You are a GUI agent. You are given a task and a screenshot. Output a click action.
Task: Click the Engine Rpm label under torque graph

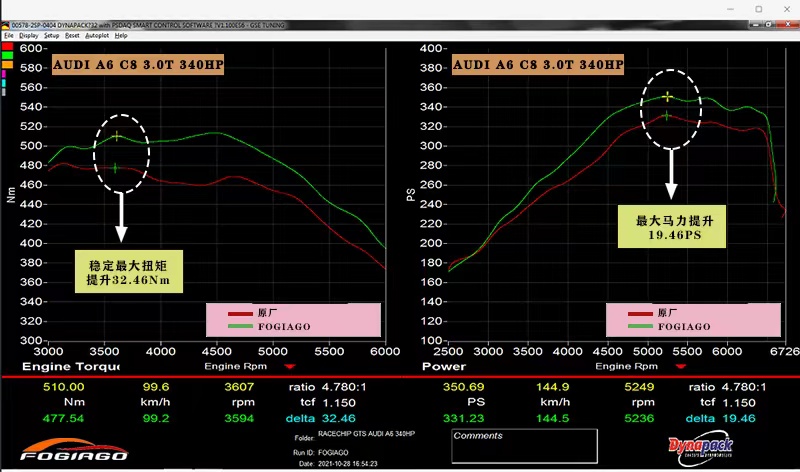click(x=235, y=366)
